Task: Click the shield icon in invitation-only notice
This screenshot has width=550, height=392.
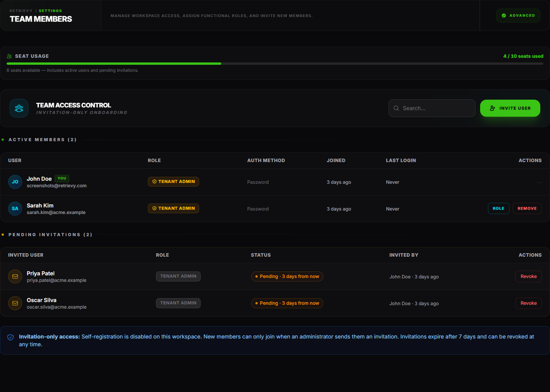Action: pos(11,337)
